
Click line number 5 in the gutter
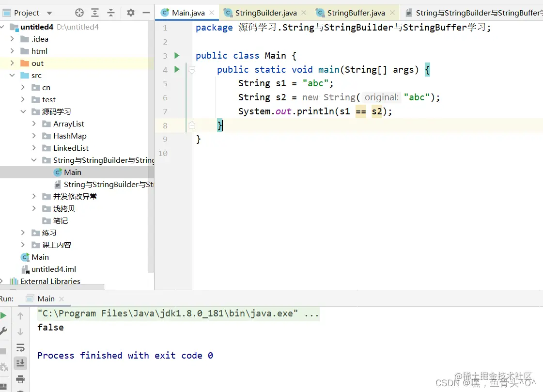click(x=165, y=83)
